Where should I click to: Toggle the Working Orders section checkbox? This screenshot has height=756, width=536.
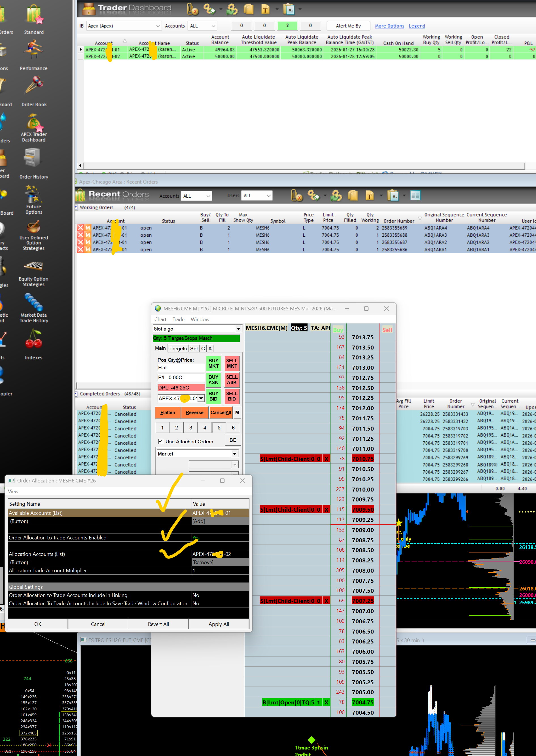click(x=76, y=207)
